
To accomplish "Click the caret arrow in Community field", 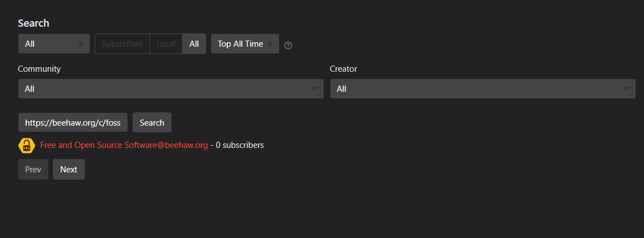I will [x=315, y=89].
